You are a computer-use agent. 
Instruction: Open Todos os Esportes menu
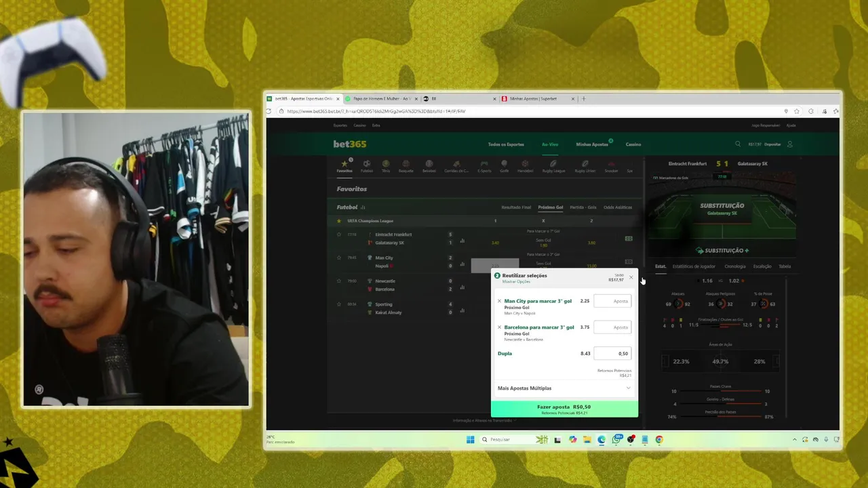click(506, 144)
